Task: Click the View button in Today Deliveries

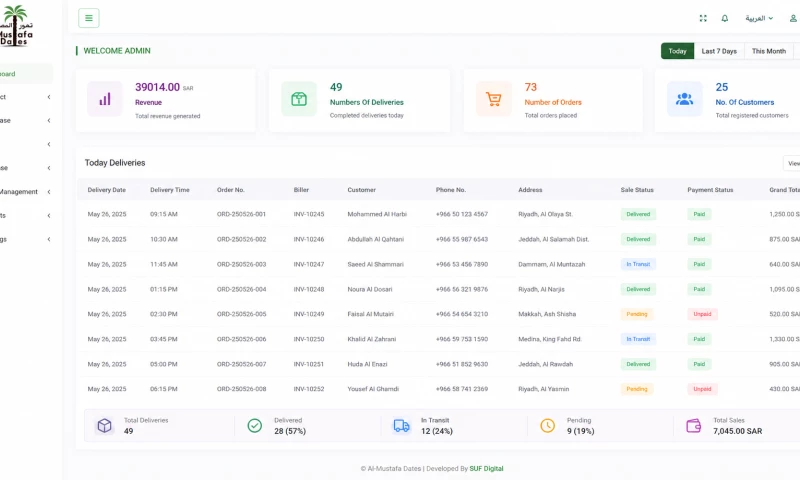Action: (792, 163)
